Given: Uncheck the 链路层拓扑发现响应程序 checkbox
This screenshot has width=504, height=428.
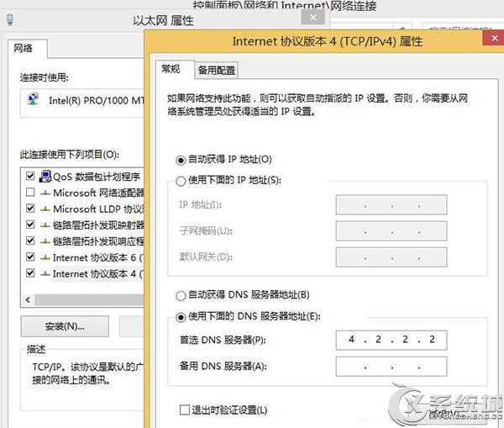Looking at the screenshot, I should click(x=30, y=240).
